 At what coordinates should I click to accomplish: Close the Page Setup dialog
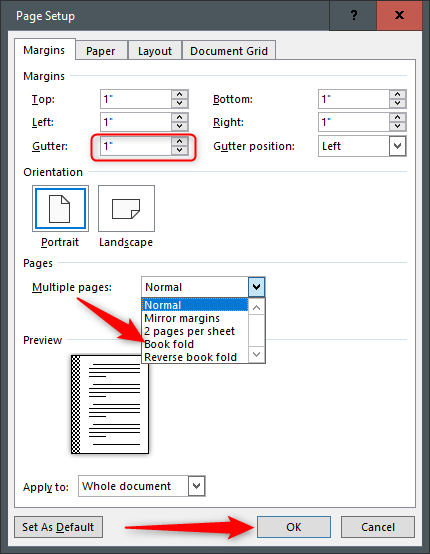coord(399,15)
